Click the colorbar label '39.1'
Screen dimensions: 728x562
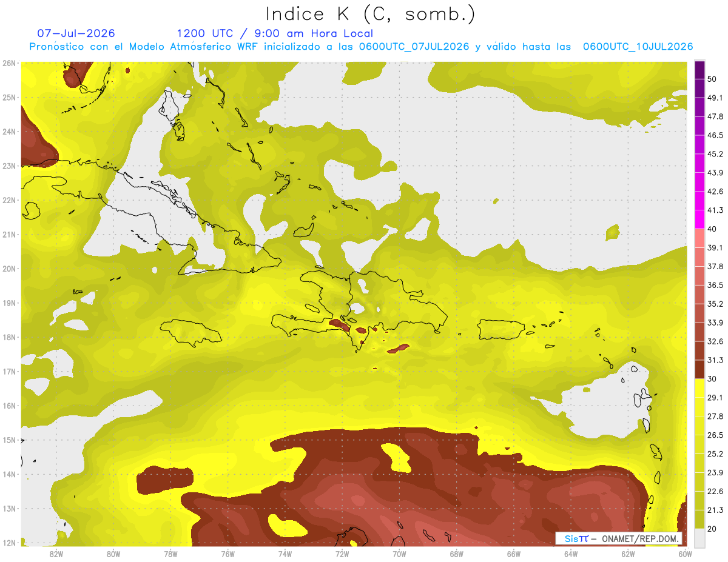coord(715,248)
